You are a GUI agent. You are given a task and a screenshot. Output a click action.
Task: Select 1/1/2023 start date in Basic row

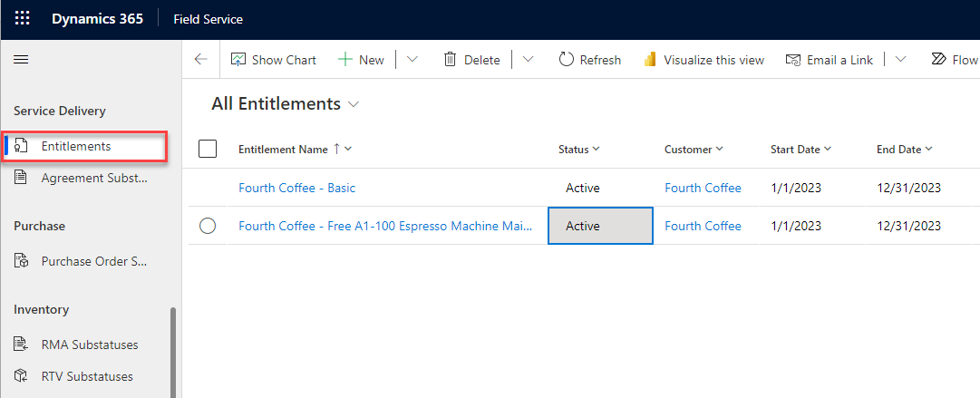[x=796, y=188]
